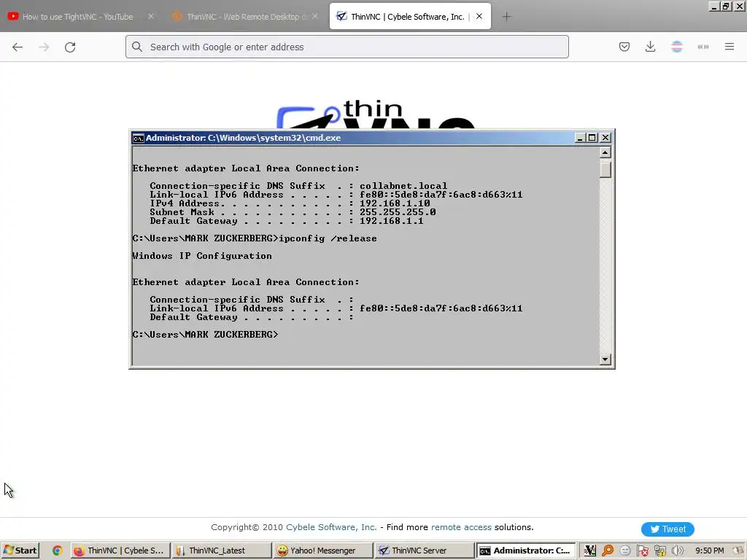The image size is (747, 560).
Task: Click the cmd vertical scrollbar thumb
Action: 605,170
